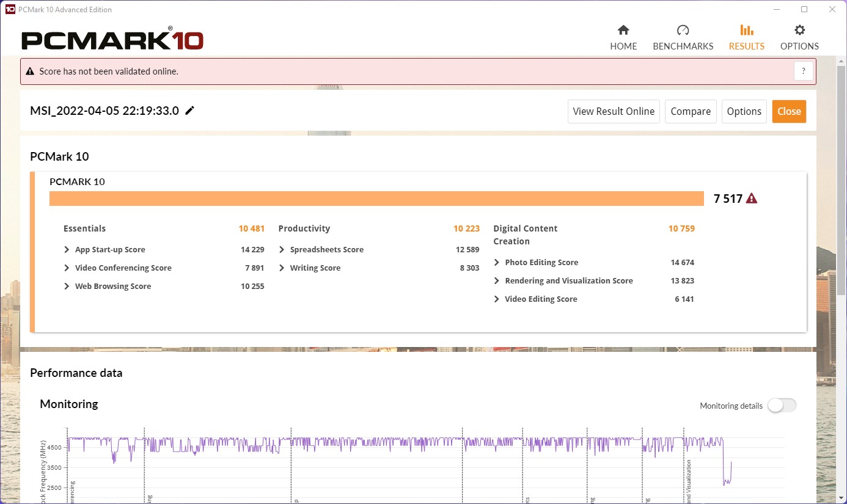Click the Web Browsing value 10 255
This screenshot has width=847, height=504.
(x=252, y=287)
